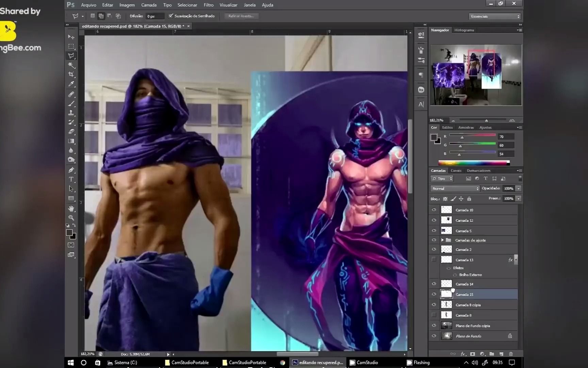
Task: Show Camada 8 layer visibility
Action: 434,315
